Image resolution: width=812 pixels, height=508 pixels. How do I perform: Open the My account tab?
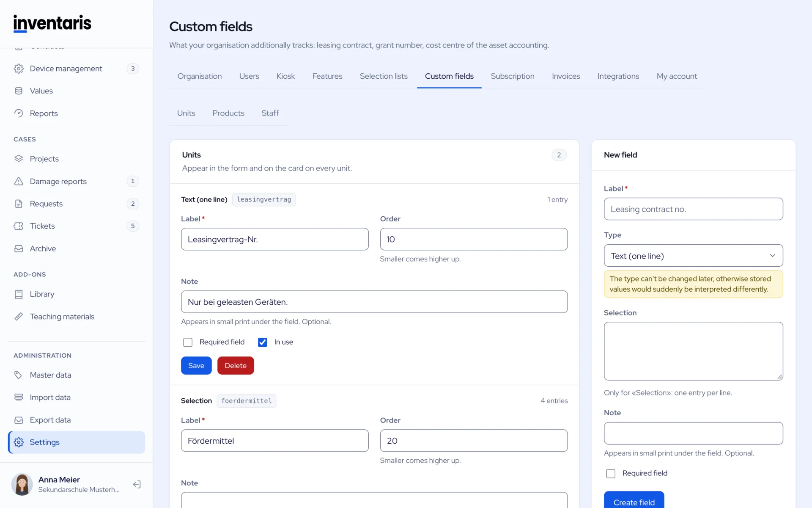tap(677, 76)
